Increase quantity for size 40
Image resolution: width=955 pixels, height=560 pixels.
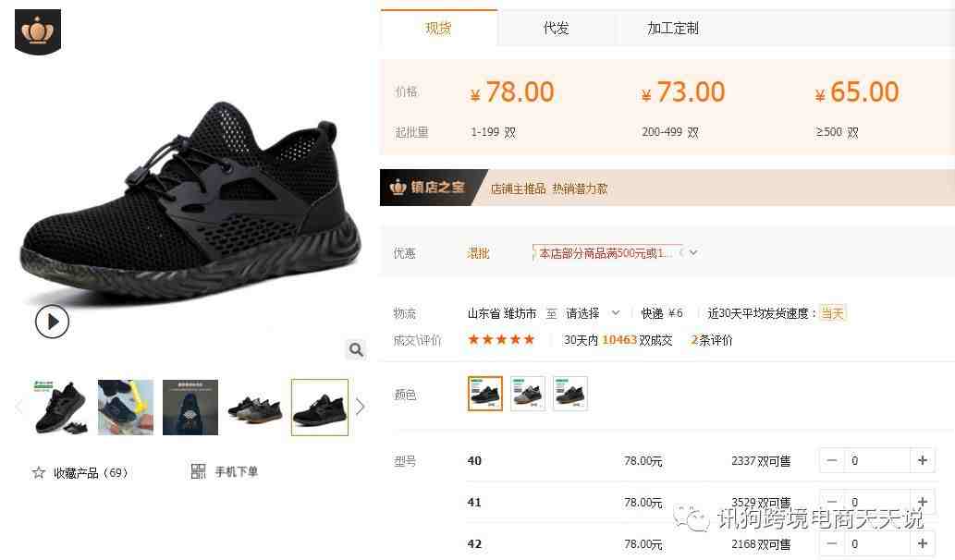pyautogui.click(x=922, y=461)
